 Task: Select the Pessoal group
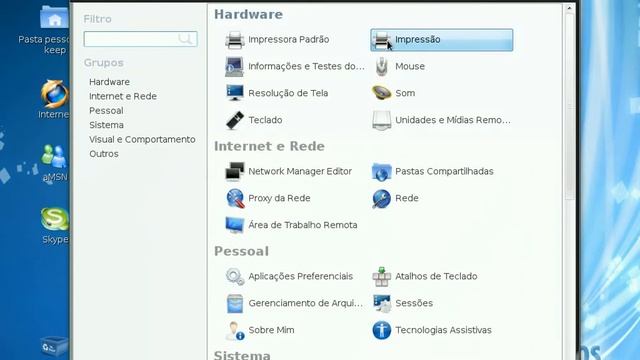click(106, 111)
